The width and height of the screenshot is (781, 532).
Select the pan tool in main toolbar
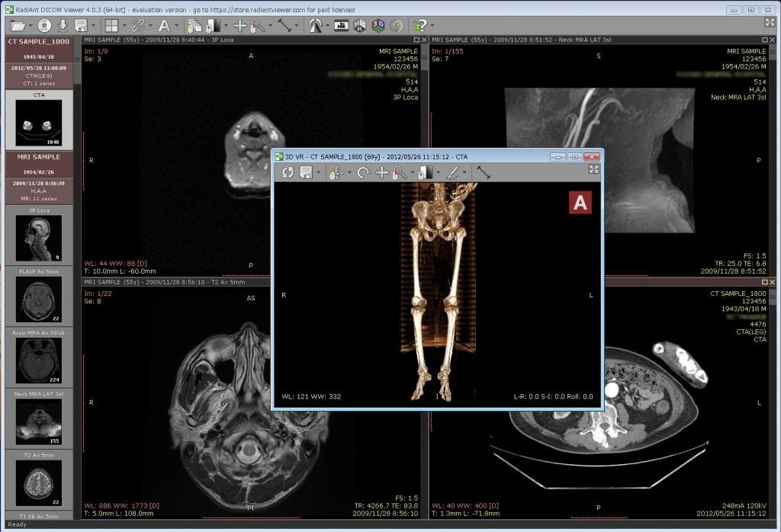(240, 25)
